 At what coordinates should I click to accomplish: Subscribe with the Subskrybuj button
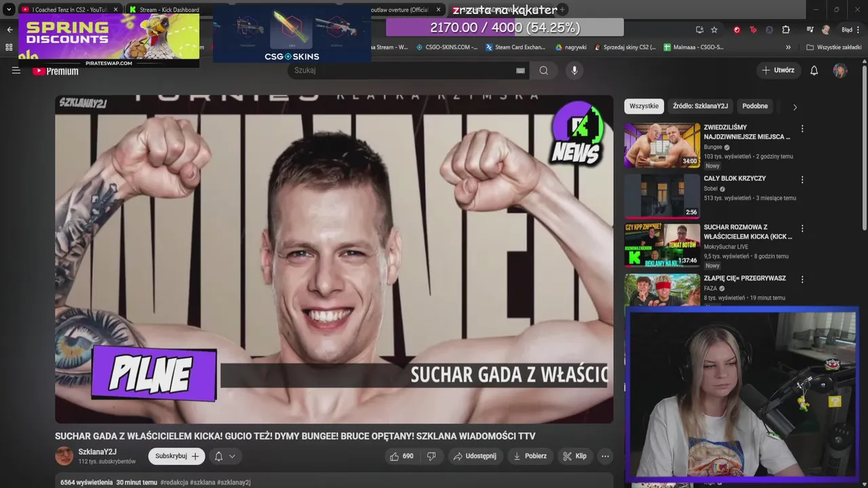point(176,456)
